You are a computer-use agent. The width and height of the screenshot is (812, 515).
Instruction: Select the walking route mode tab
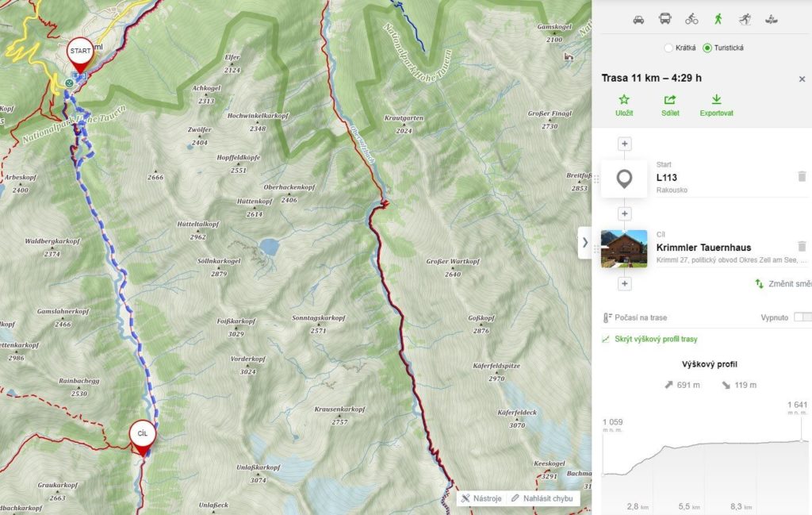(718, 19)
